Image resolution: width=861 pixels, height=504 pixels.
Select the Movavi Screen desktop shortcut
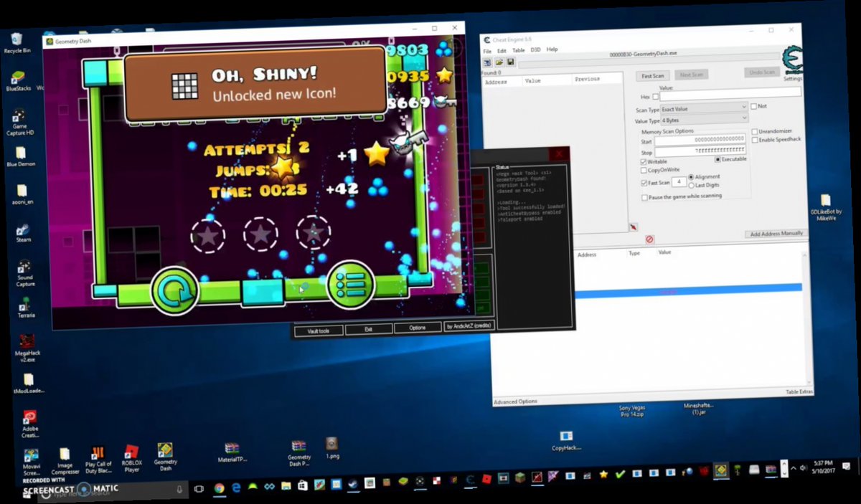point(32,462)
